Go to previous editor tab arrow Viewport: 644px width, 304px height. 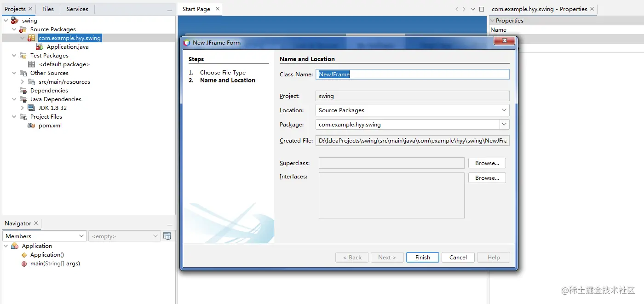tap(457, 9)
